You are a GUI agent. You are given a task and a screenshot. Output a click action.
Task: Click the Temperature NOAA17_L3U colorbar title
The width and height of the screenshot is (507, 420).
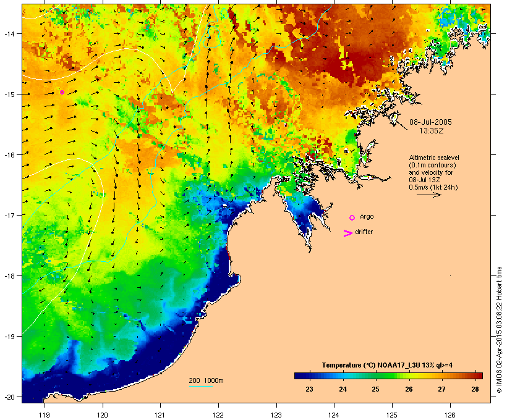(387, 365)
